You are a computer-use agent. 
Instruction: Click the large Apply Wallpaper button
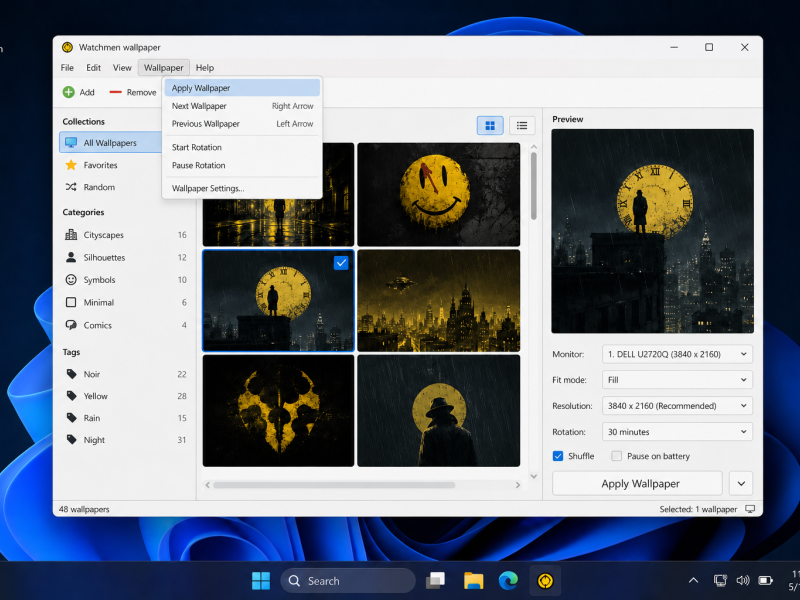637,483
